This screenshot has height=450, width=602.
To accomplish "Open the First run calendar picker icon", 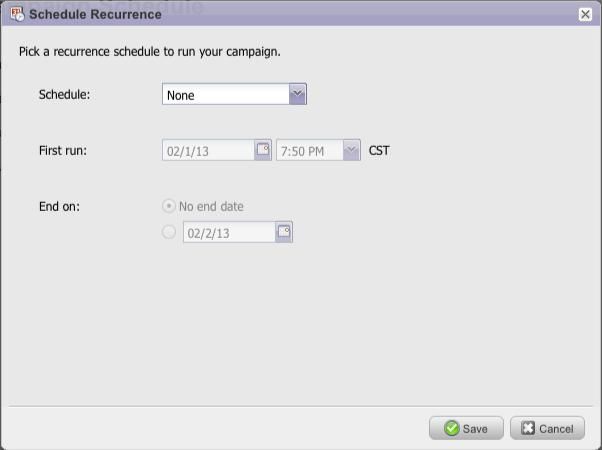I will 263,150.
